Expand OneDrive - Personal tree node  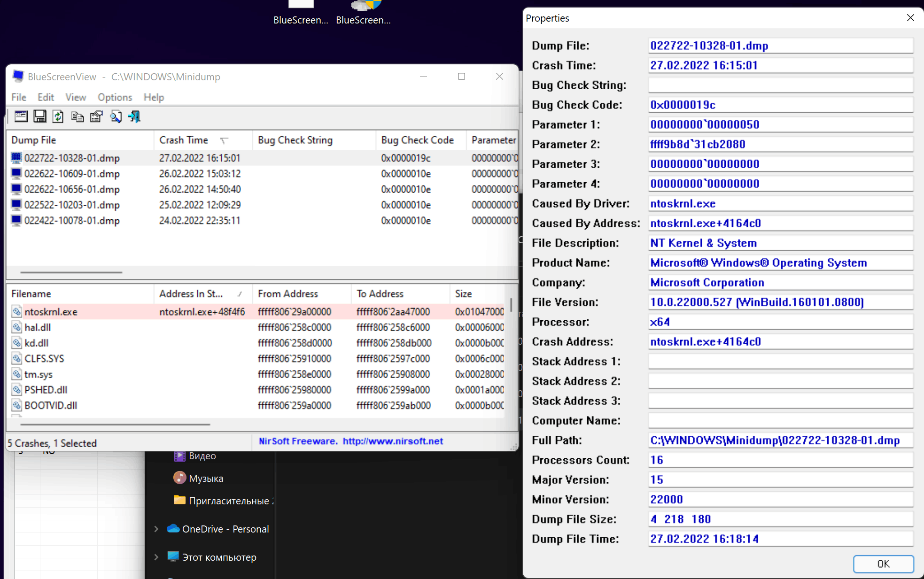(x=156, y=529)
